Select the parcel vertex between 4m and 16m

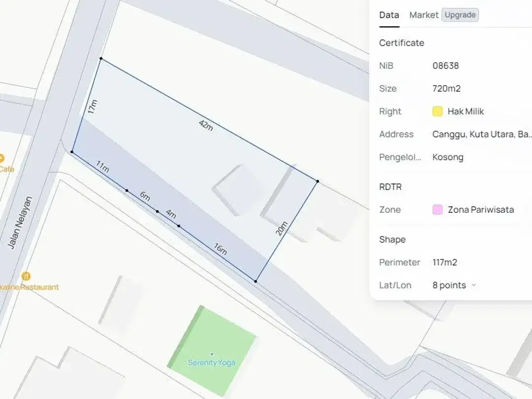[x=179, y=226]
